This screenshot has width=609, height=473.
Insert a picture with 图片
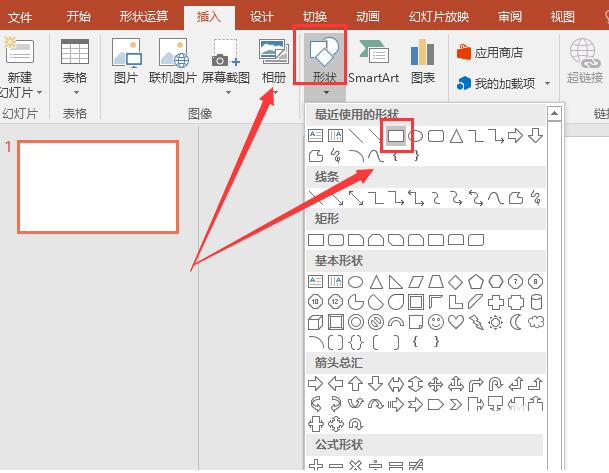pyautogui.click(x=126, y=61)
